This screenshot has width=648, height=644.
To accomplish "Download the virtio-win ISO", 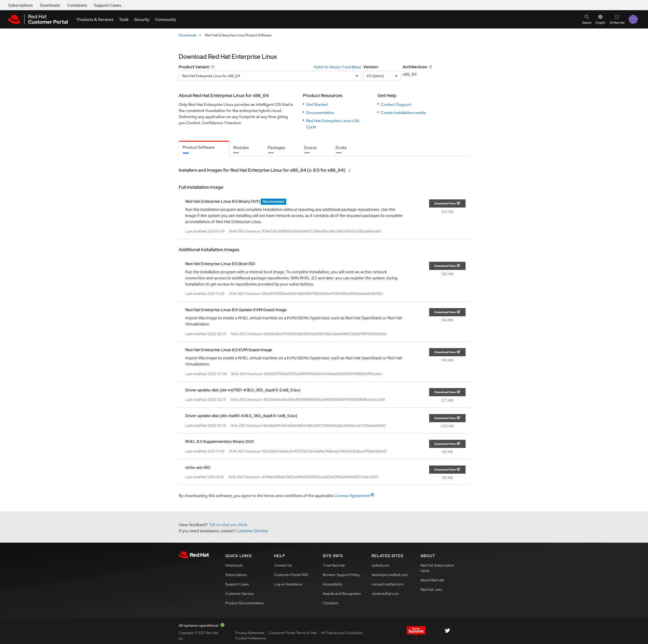I will click(x=447, y=469).
